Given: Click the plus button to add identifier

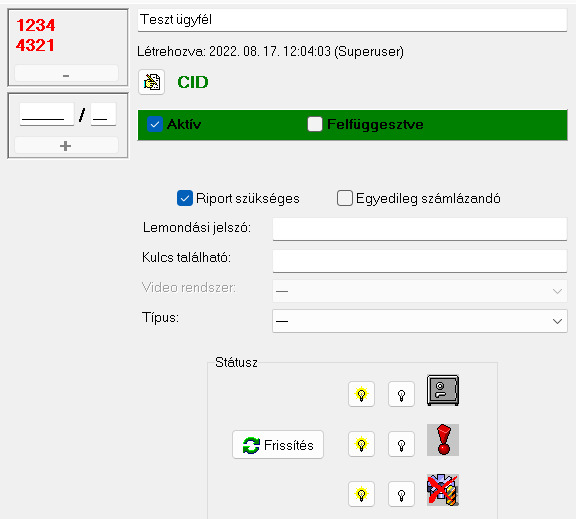Looking at the screenshot, I should click(66, 146).
